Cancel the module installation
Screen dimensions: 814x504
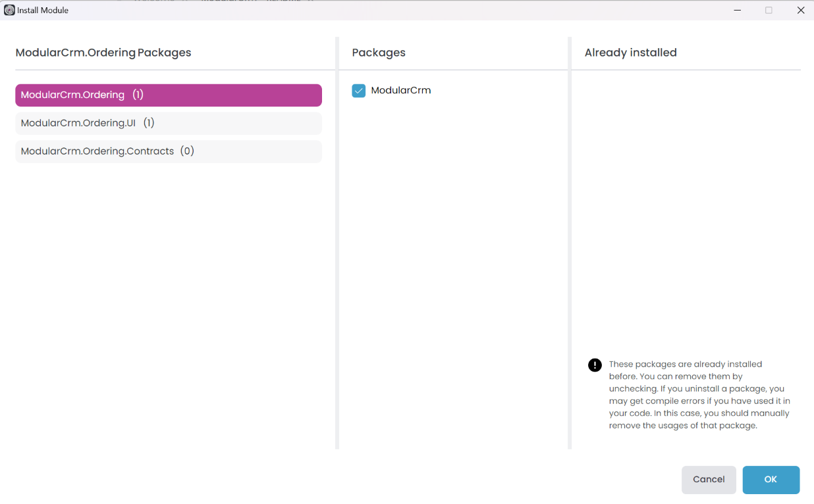pyautogui.click(x=709, y=480)
